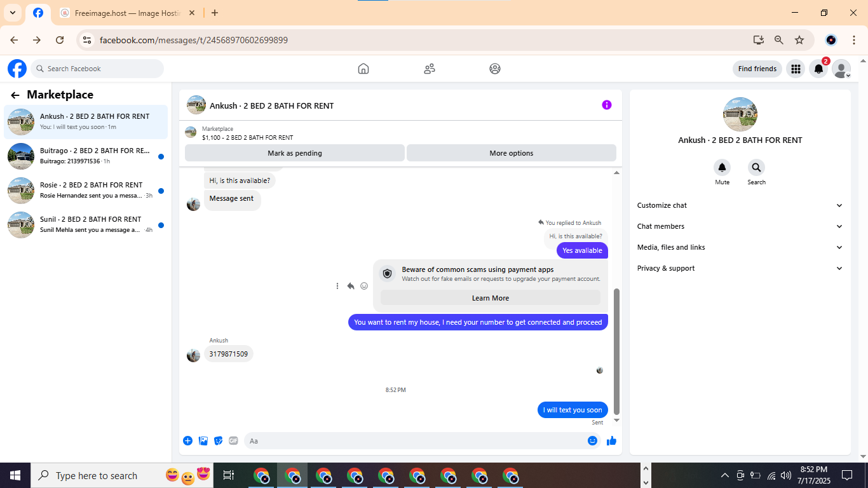Open the browser tab search dropdown
The height and width of the screenshot is (488, 868).
(13, 13)
